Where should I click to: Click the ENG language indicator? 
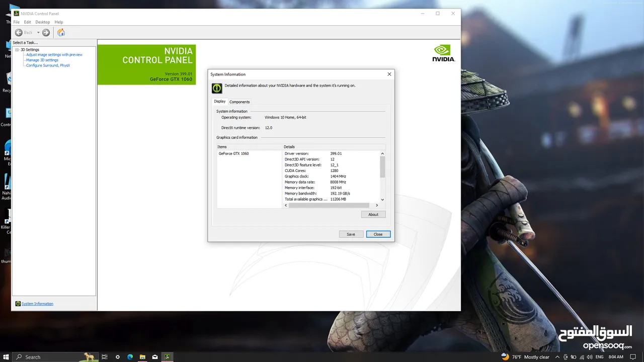tap(600, 357)
